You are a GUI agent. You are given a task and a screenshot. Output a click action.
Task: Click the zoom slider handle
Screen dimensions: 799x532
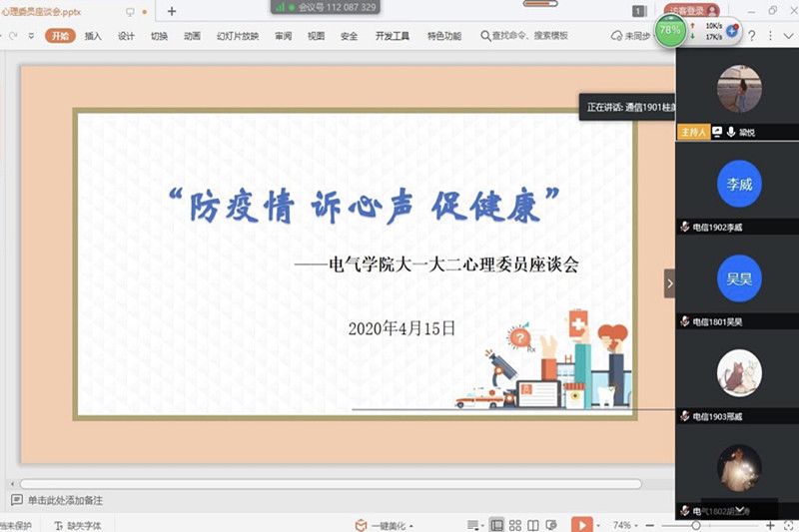pyautogui.click(x=696, y=525)
